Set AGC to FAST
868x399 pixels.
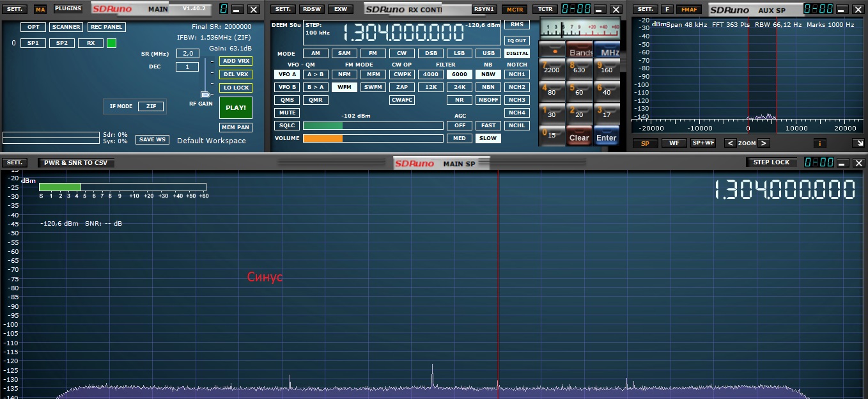(488, 125)
